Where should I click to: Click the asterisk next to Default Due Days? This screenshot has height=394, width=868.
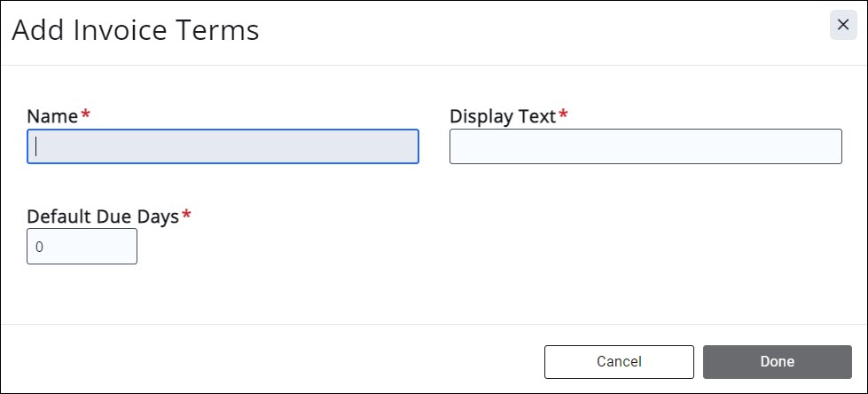tap(186, 216)
